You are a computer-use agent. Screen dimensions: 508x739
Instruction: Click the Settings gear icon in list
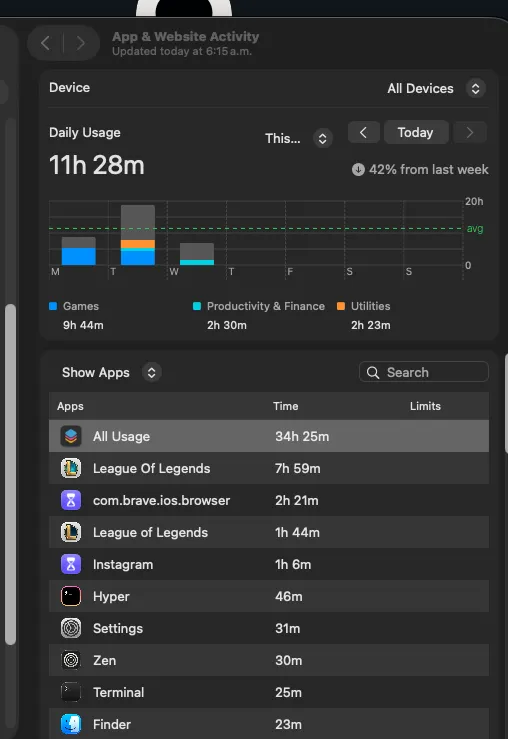coord(71,628)
